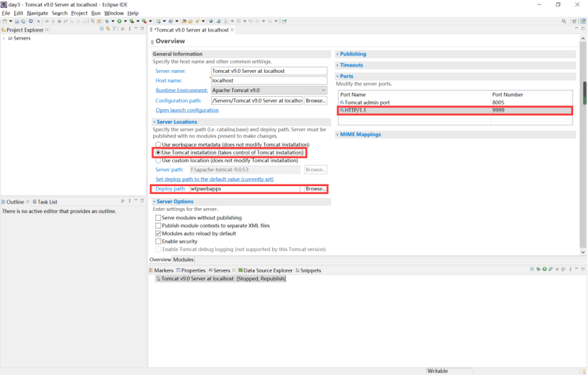
Task: Start the server with green run icon in Servers view
Action: click(545, 269)
